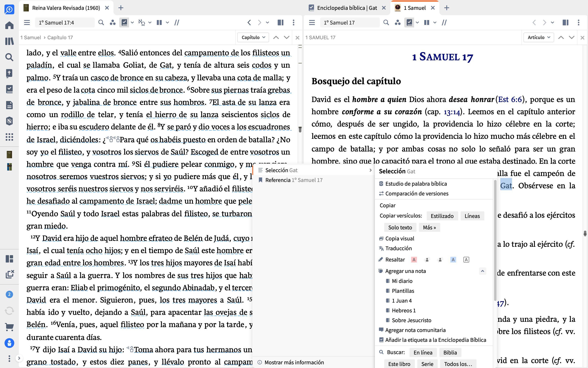This screenshot has height=368, width=588.
Task: Apply the blue A highlight style
Action: 453,260
